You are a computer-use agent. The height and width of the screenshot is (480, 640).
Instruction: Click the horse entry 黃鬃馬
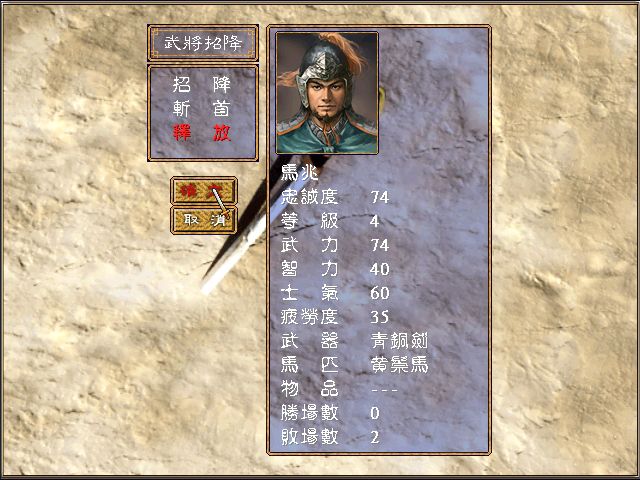pos(399,365)
